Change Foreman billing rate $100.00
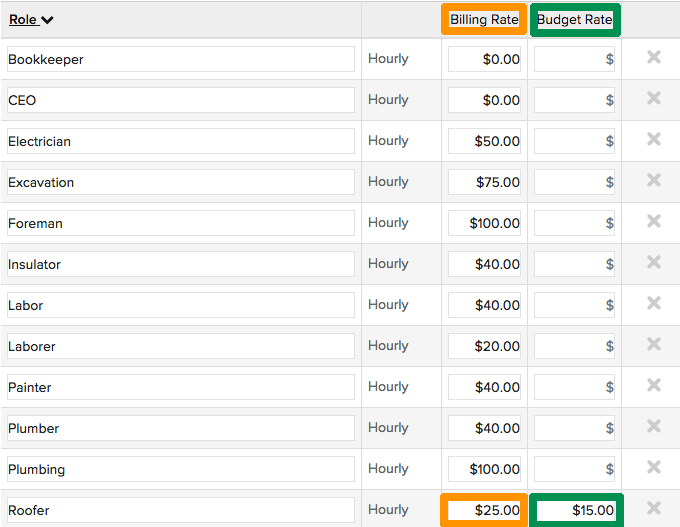Image resolution: width=680 pixels, height=527 pixels. click(x=484, y=223)
